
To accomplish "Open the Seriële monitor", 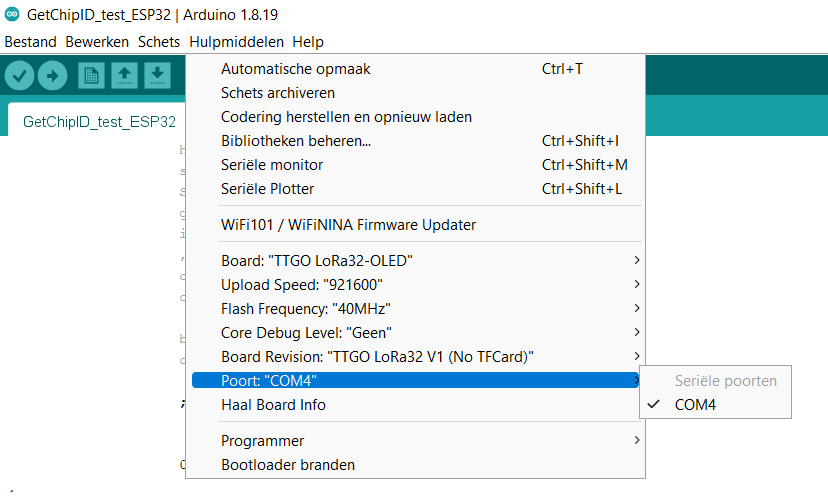I will pos(416,165).
